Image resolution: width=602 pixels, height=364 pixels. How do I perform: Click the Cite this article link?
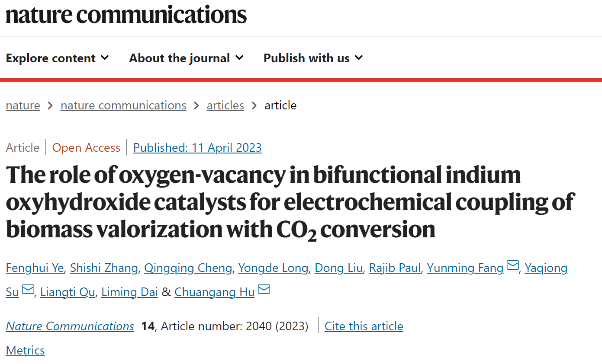point(364,326)
